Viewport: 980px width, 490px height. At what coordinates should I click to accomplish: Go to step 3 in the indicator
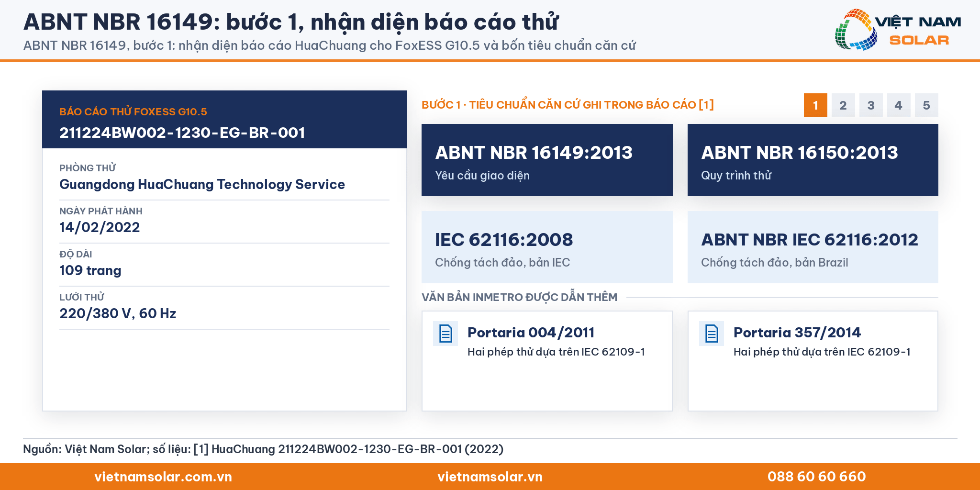click(x=871, y=105)
